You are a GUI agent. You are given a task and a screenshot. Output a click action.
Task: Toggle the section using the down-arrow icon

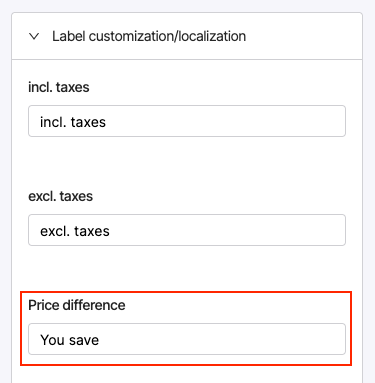34,36
